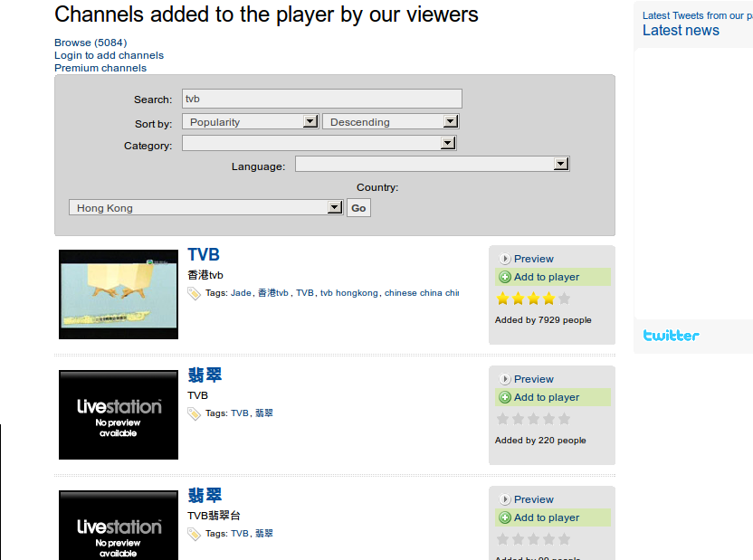This screenshot has width=753, height=560.
Task: Rate TVB channel five stars
Action: (564, 299)
